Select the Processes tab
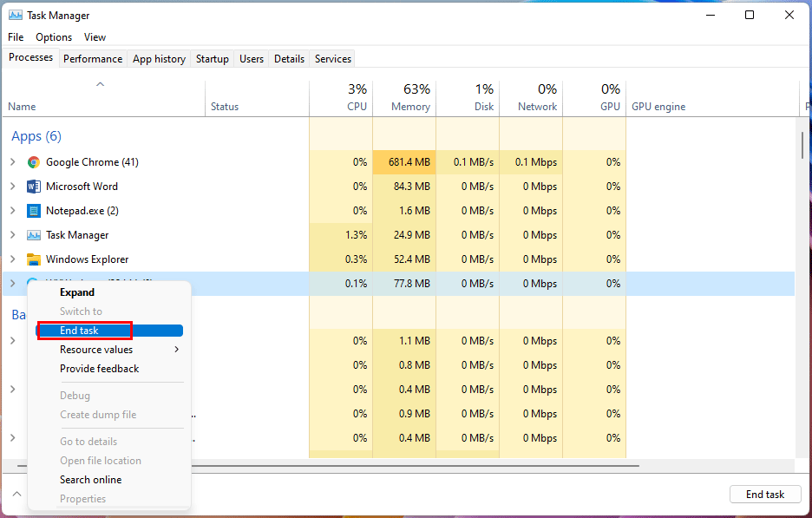 pyautogui.click(x=30, y=57)
